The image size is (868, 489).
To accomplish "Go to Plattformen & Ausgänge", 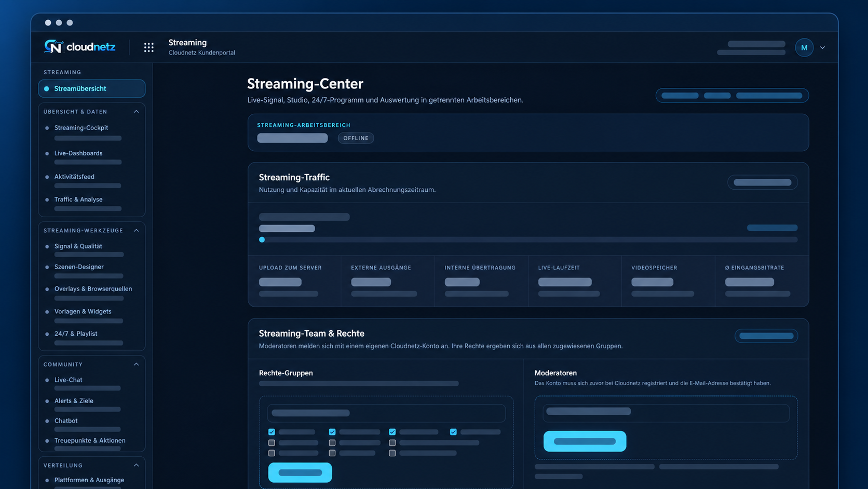I will [x=89, y=480].
